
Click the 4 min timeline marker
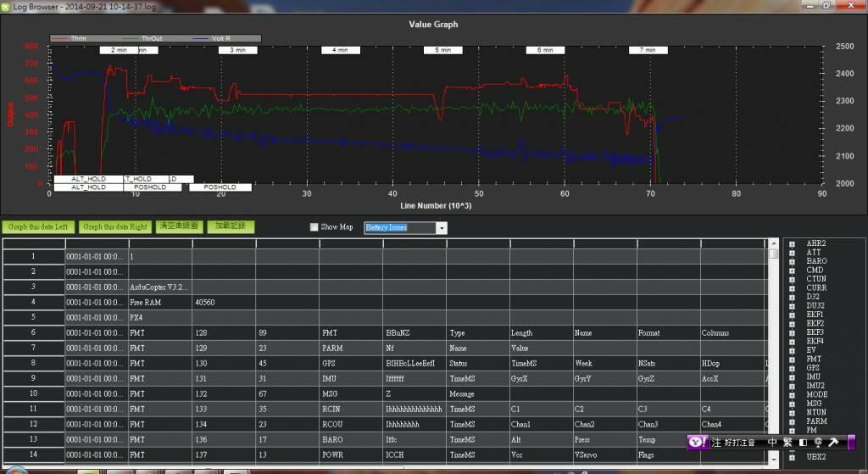pos(341,50)
